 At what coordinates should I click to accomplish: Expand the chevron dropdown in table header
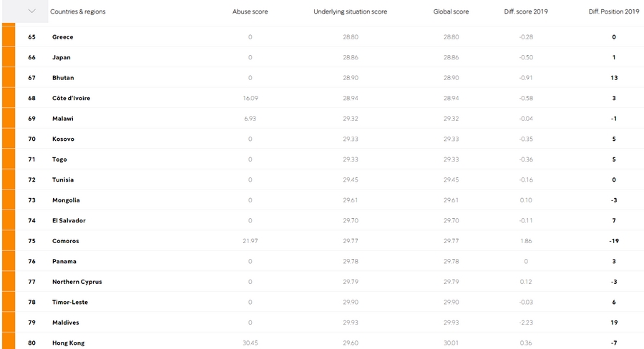(31, 11)
